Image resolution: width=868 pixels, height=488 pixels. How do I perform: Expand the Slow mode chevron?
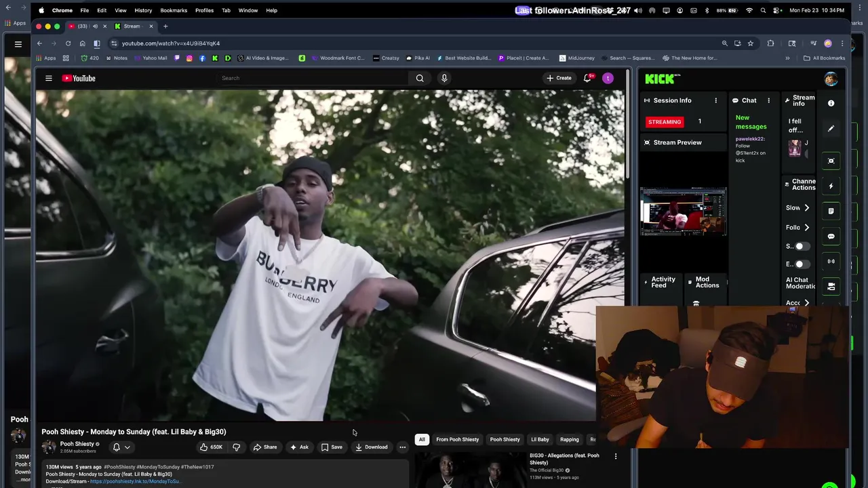[806, 208]
